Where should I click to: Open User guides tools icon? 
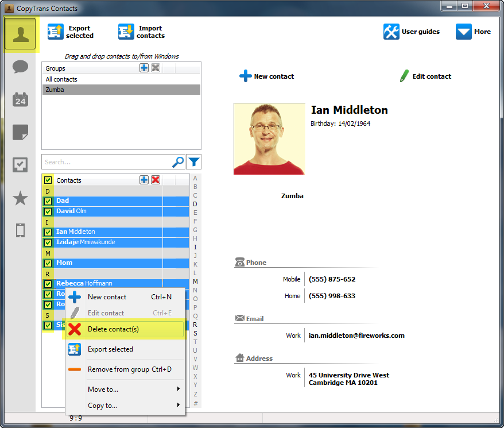coord(391,32)
